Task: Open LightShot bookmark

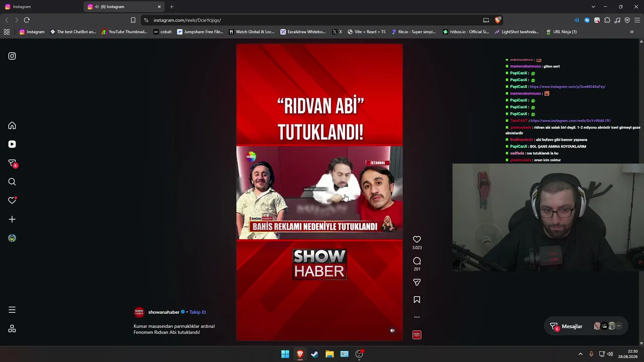Action: [516, 32]
